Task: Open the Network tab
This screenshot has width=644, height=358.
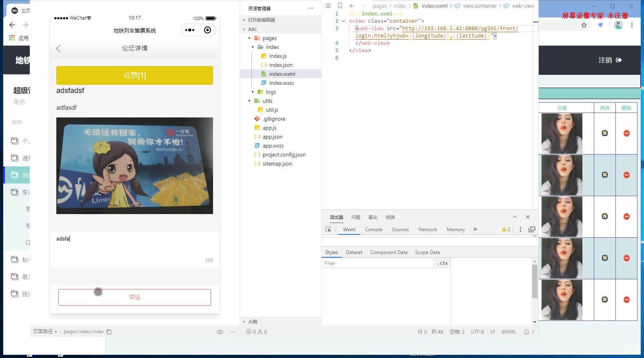Action: 428,230
